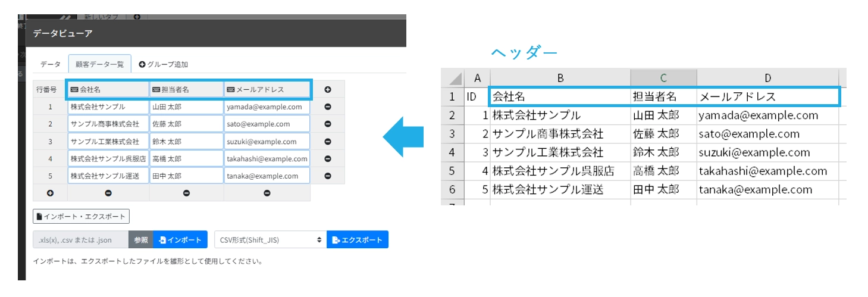
Task: Click the 会社名 column header in the viewer
Action: coord(108,90)
